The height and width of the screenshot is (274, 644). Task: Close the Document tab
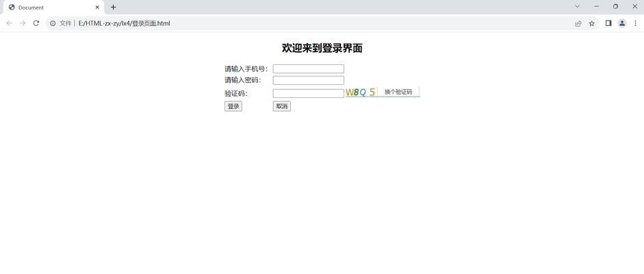pyautogui.click(x=97, y=7)
